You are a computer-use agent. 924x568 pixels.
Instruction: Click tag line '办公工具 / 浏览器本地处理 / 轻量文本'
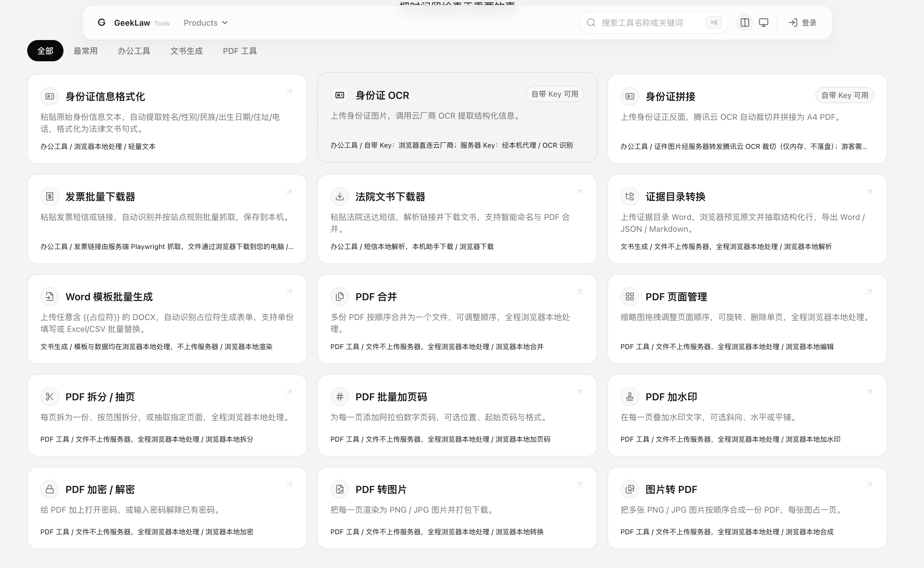98,146
